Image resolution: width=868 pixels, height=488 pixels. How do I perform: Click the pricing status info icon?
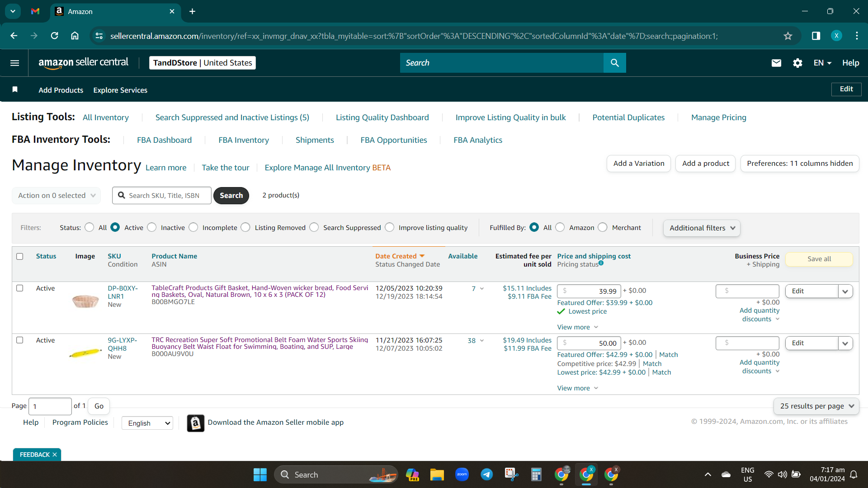coord(601,263)
